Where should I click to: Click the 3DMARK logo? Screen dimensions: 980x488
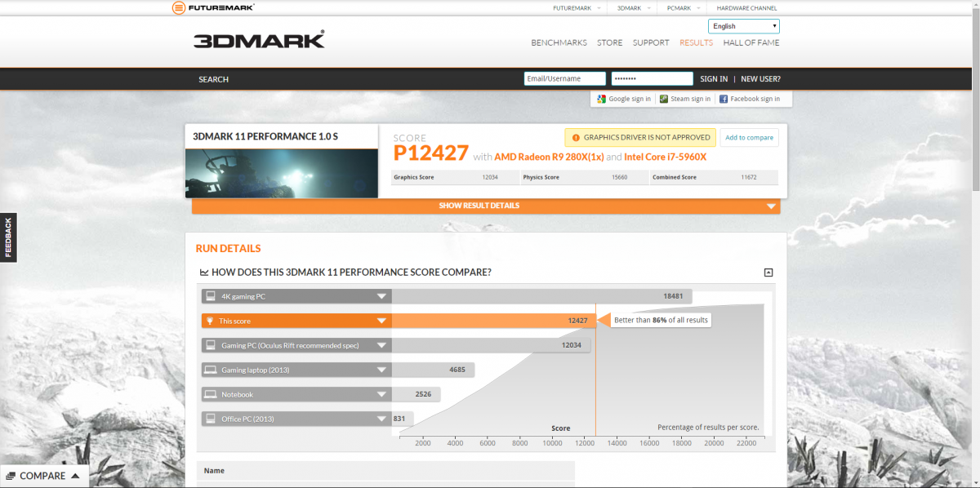pos(259,40)
